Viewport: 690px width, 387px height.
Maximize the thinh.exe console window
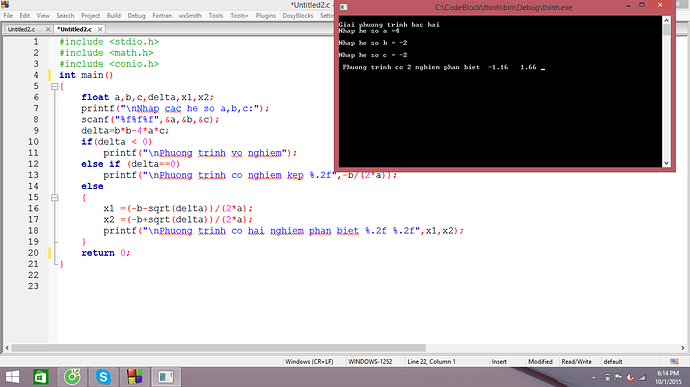(642, 5)
